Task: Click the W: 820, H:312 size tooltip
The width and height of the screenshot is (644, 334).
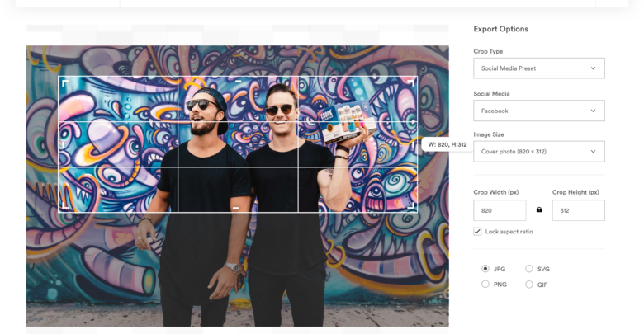Action: (447, 145)
